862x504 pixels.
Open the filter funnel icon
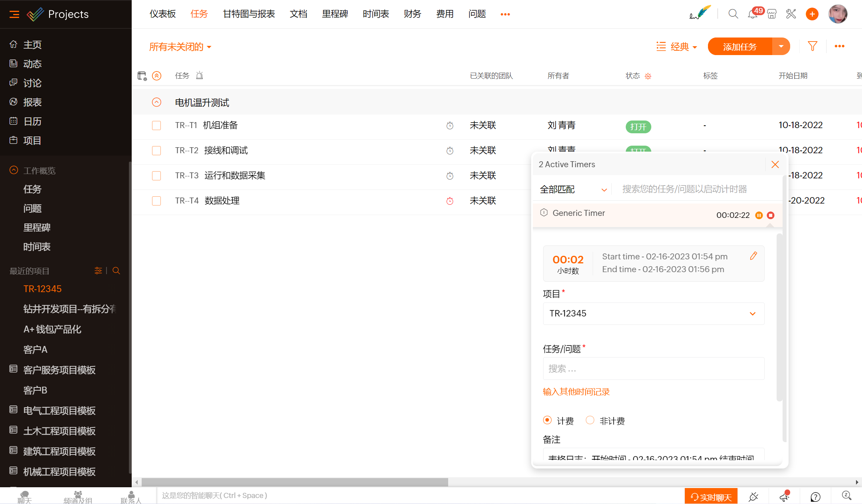coord(812,46)
